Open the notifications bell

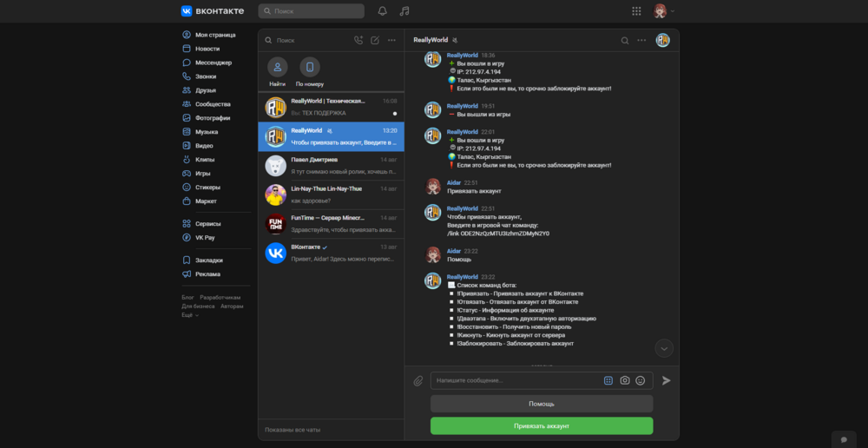(x=382, y=11)
